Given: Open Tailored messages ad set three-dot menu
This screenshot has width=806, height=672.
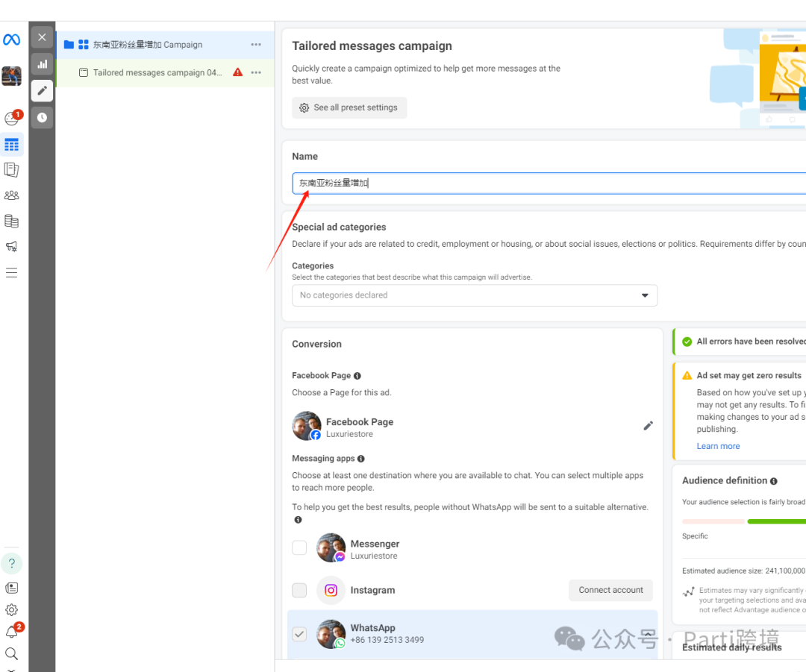Looking at the screenshot, I should (x=256, y=72).
